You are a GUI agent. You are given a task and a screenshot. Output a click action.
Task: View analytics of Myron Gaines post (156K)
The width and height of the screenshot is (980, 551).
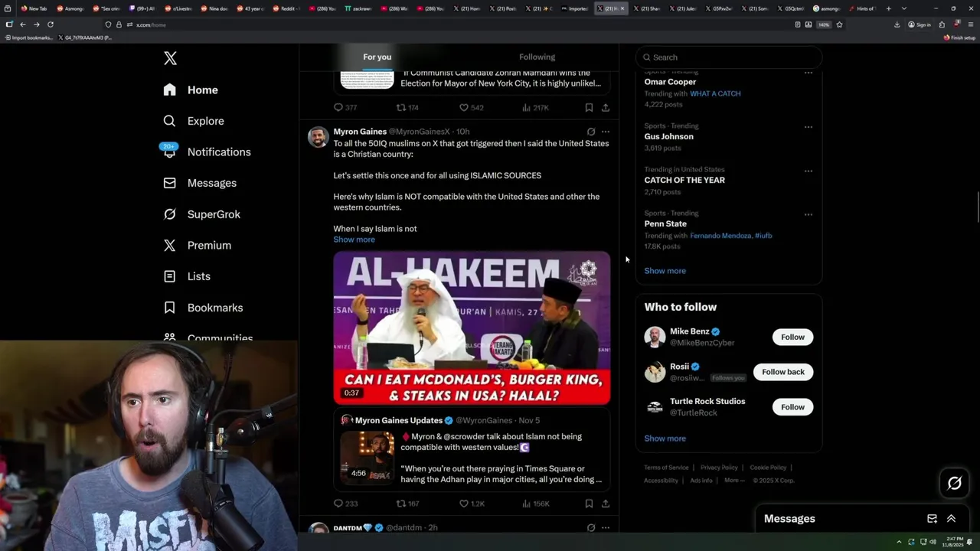coord(536,504)
